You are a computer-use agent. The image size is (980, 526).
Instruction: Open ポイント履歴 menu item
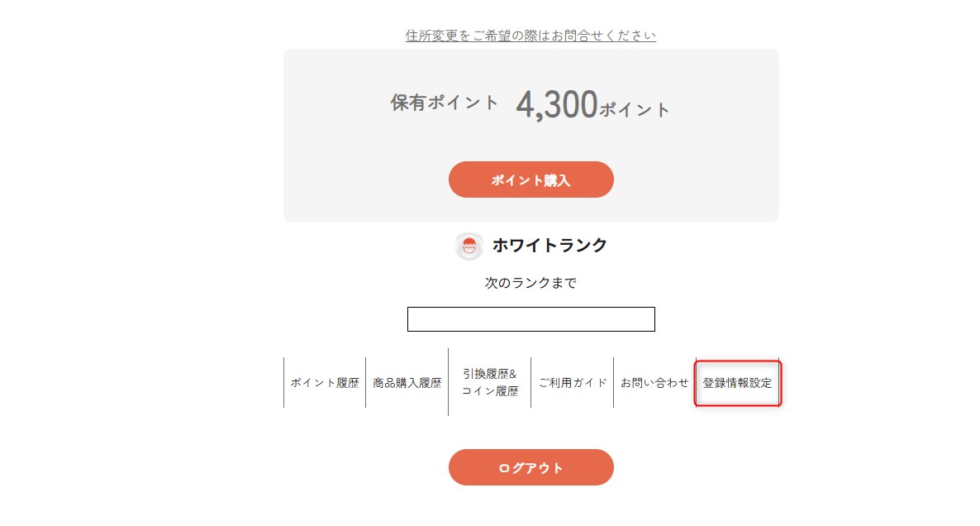click(x=325, y=383)
